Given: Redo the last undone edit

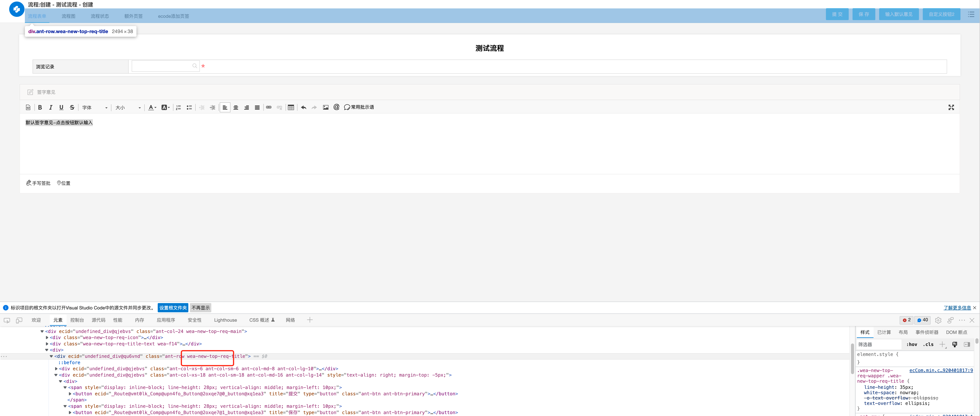Looking at the screenshot, I should [314, 108].
